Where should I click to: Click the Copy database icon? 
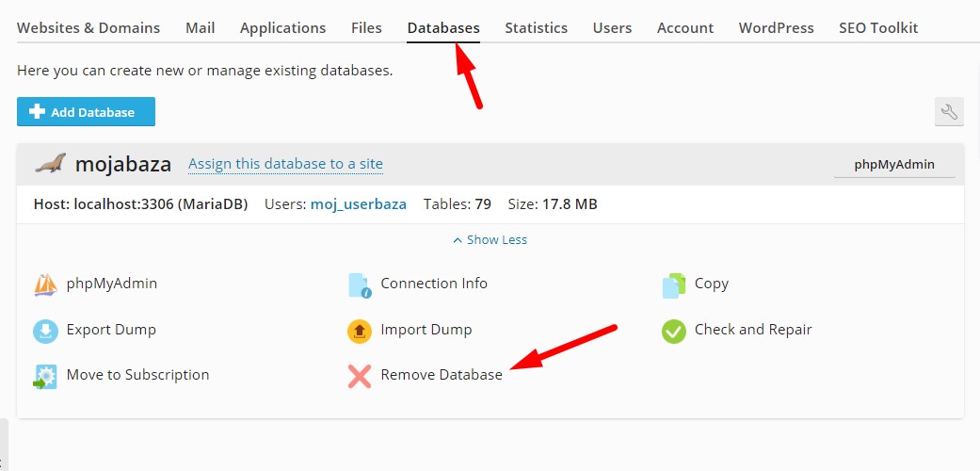coord(674,285)
